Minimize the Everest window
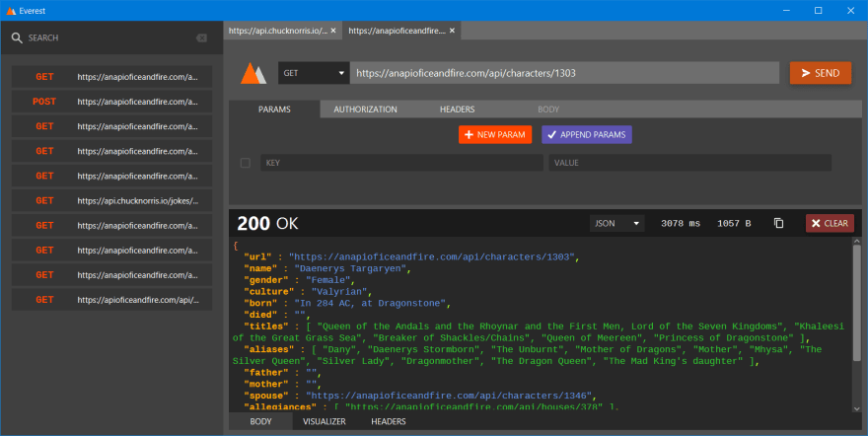 [786, 11]
